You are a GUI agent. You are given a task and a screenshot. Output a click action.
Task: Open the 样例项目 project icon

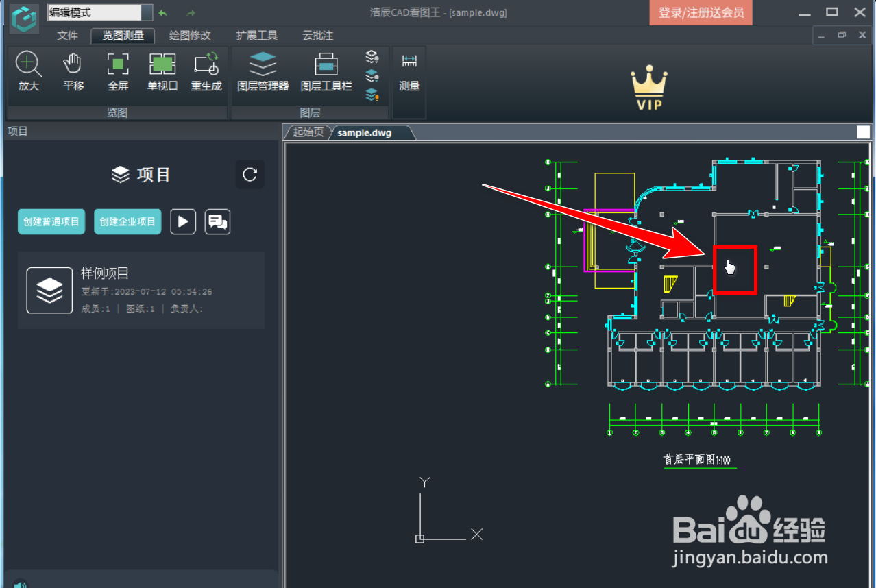click(49, 290)
